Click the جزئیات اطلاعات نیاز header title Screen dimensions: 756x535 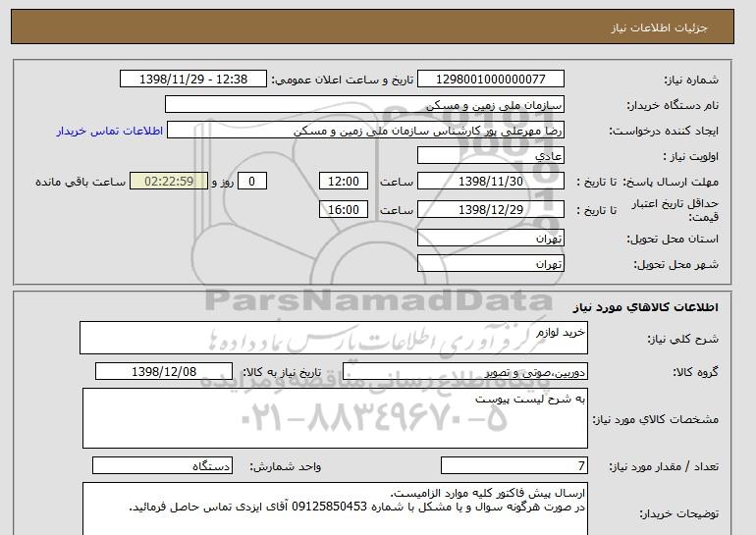tap(659, 27)
